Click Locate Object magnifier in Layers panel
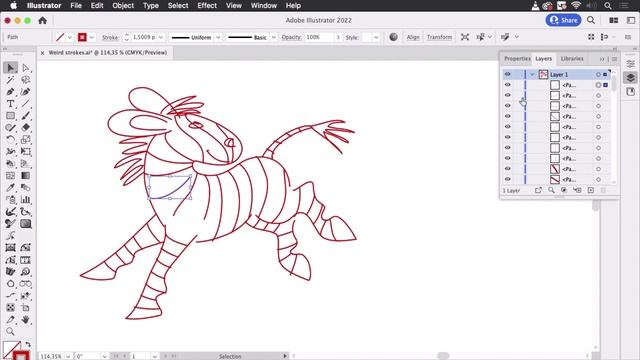This screenshot has width=640, height=360. point(551,190)
